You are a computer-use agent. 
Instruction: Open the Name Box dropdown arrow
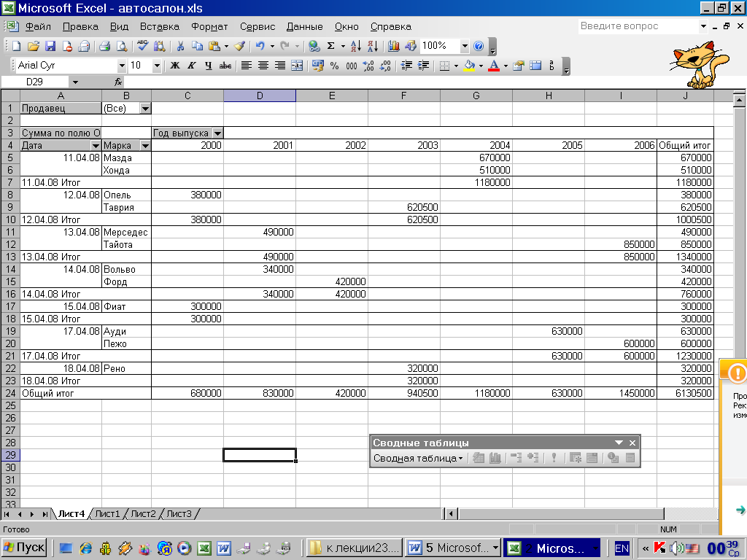tap(75, 82)
